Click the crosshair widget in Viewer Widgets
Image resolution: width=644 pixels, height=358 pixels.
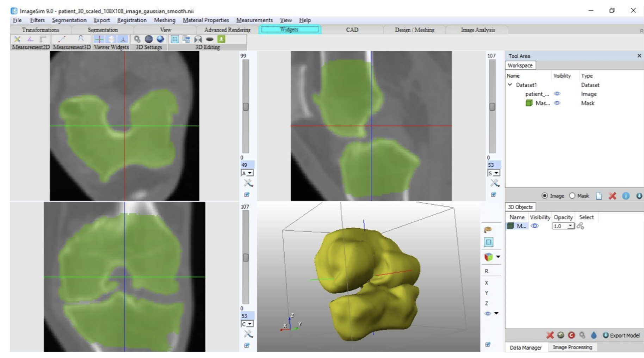[x=99, y=39]
